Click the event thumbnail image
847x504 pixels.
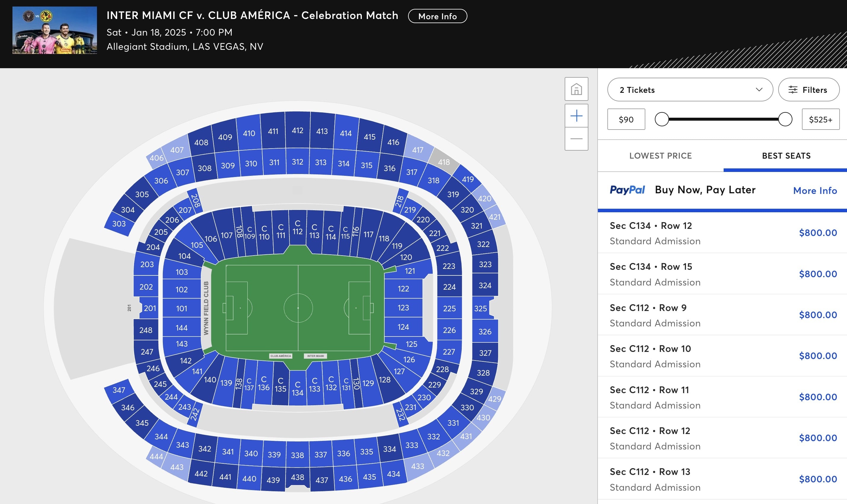pyautogui.click(x=55, y=30)
